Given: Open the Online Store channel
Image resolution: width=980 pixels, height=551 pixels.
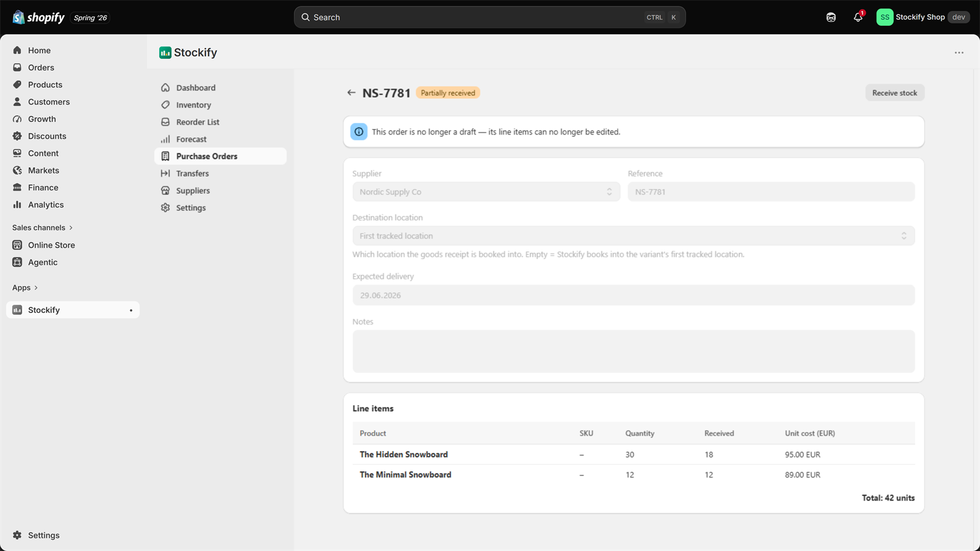Looking at the screenshot, I should [x=51, y=245].
